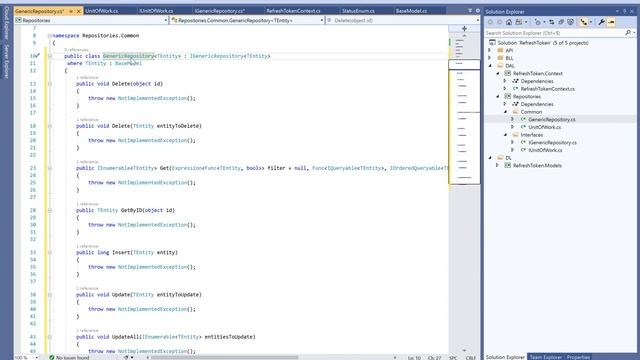Click '1 reference' CodeLens above GetByID
This screenshot has height=360, width=640.
pyautogui.click(x=87, y=204)
